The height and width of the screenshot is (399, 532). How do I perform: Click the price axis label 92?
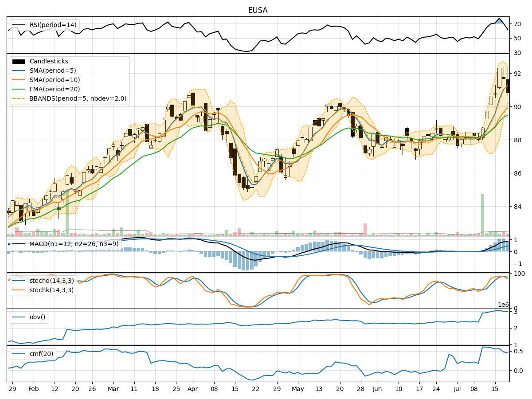click(517, 73)
